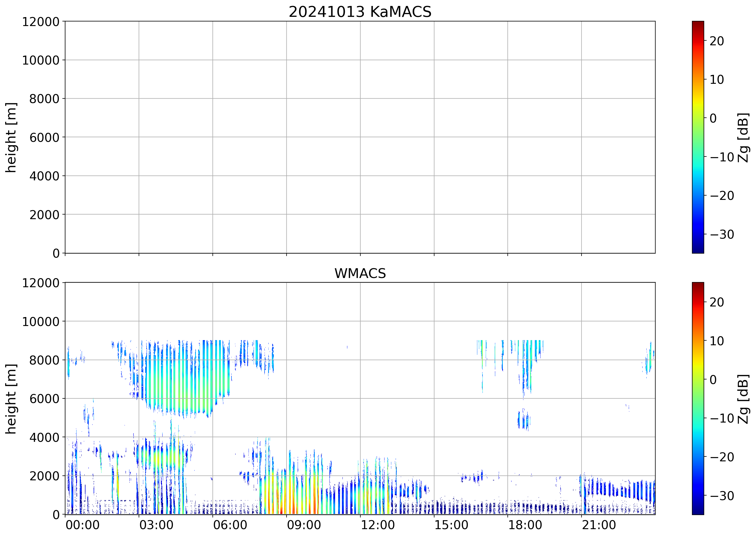Click the '18:00' time axis label
Image resolution: width=756 pixels, height=537 pixels.
525,525
